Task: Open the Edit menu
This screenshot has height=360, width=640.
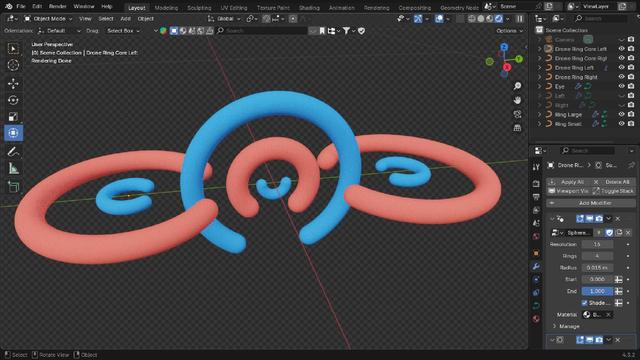Action: (x=37, y=7)
